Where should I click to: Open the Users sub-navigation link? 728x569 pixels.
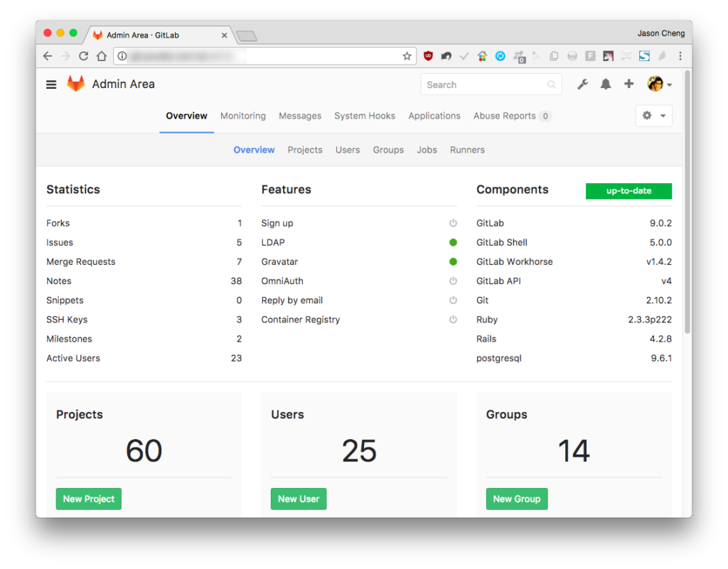[348, 150]
